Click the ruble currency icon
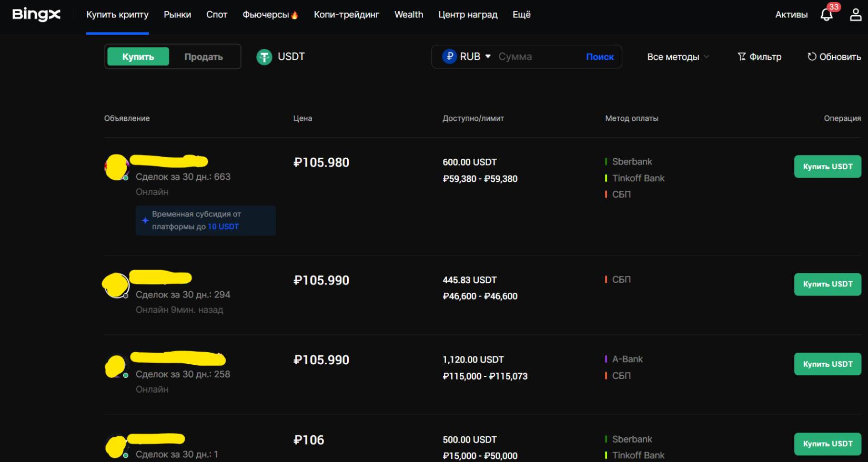 click(x=449, y=56)
